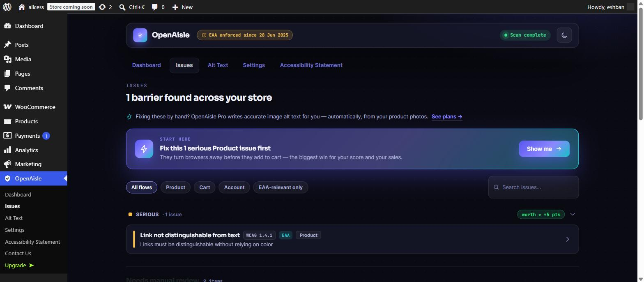This screenshot has width=644, height=282.
Task: Click the Dashboard gauge icon in sidebar
Action: [7, 26]
